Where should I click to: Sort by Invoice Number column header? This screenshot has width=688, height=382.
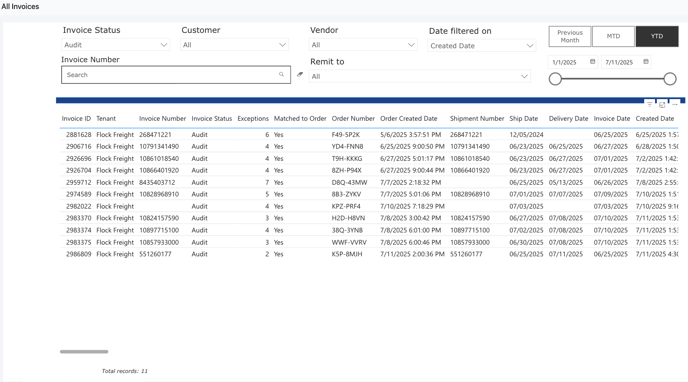162,118
